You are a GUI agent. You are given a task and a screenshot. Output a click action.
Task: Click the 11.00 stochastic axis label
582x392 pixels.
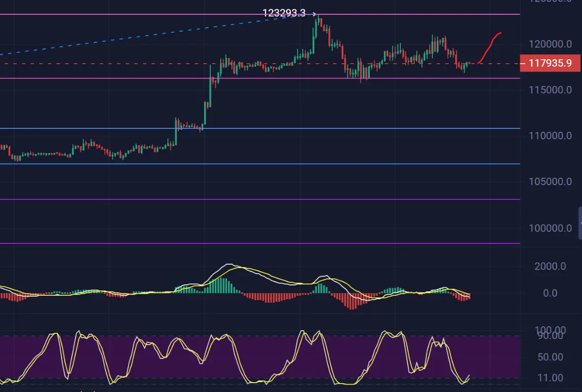(x=550, y=378)
